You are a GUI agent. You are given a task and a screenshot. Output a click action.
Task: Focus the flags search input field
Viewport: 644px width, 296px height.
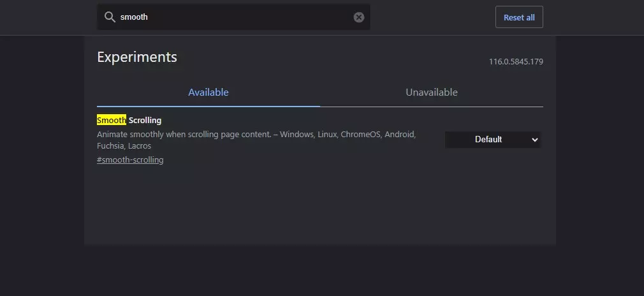pos(234,17)
